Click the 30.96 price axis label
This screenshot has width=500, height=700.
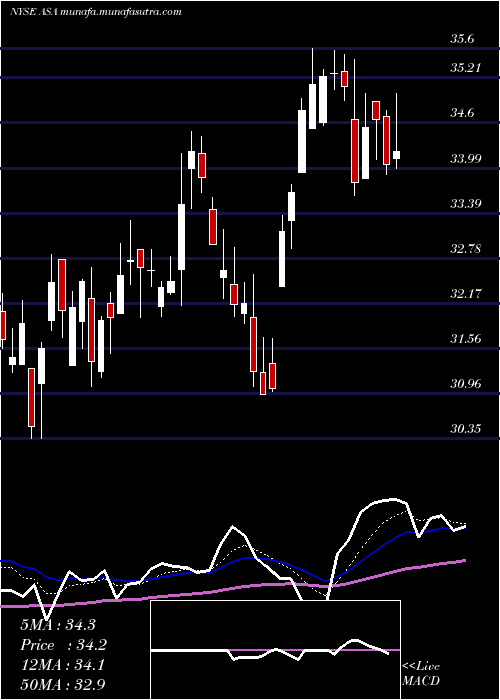tap(466, 383)
